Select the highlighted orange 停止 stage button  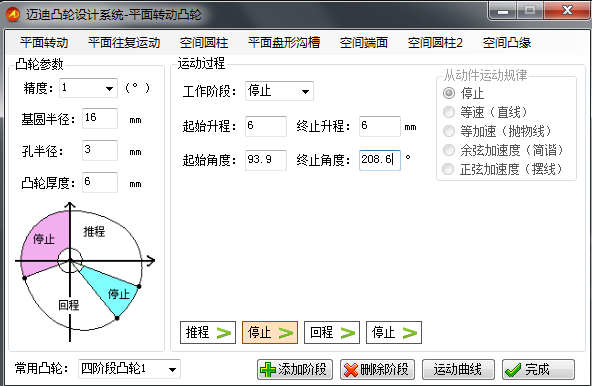pos(270,332)
